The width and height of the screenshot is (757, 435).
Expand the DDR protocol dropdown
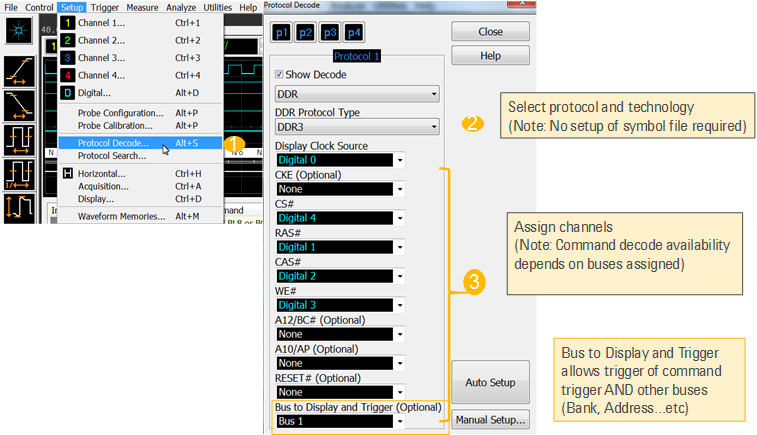point(357,94)
